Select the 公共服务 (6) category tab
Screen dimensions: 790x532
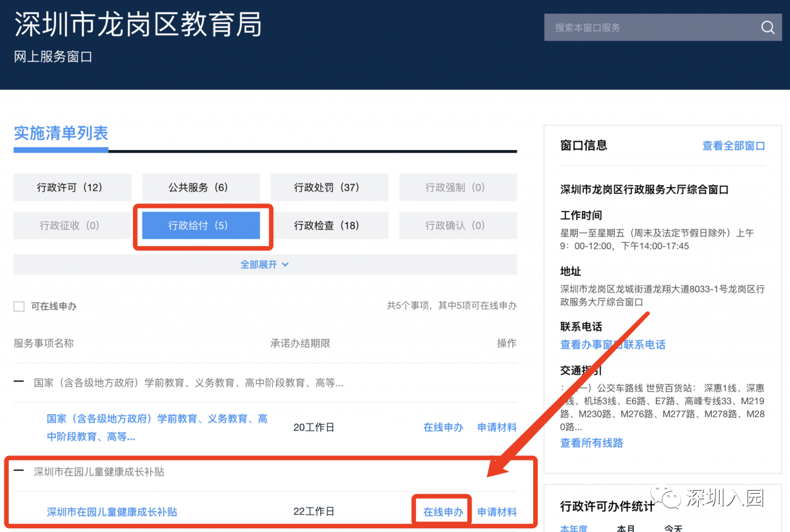click(201, 187)
